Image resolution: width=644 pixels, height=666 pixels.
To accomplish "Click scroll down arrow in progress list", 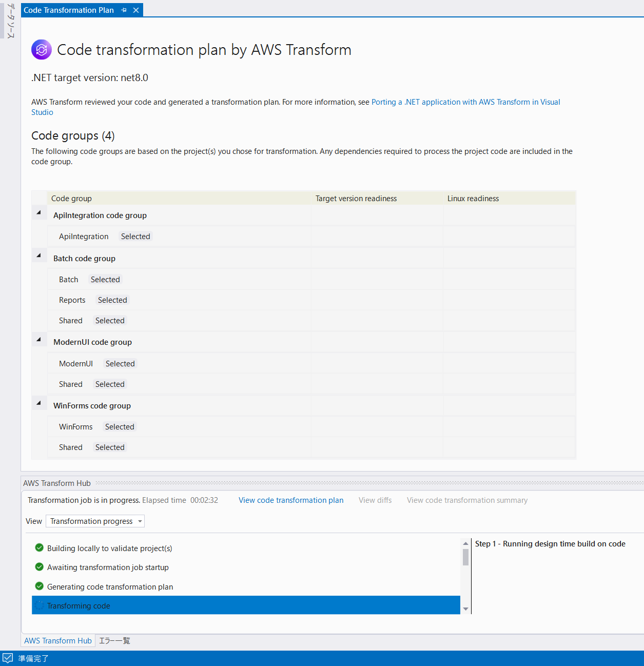I will 466,609.
